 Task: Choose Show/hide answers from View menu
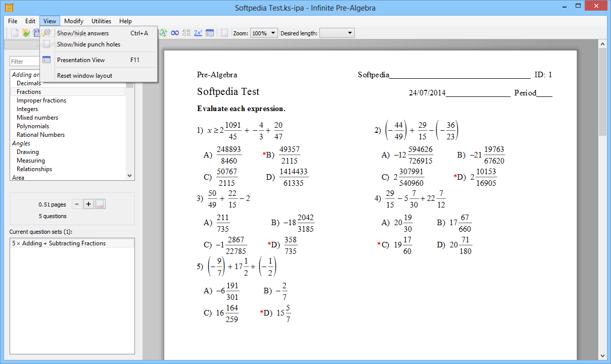pyautogui.click(x=99, y=33)
